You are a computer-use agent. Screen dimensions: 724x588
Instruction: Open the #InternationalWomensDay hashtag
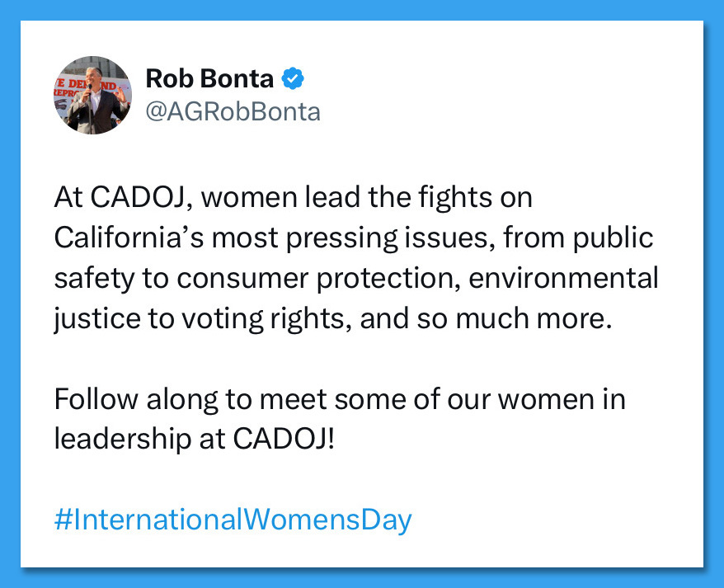click(x=233, y=520)
